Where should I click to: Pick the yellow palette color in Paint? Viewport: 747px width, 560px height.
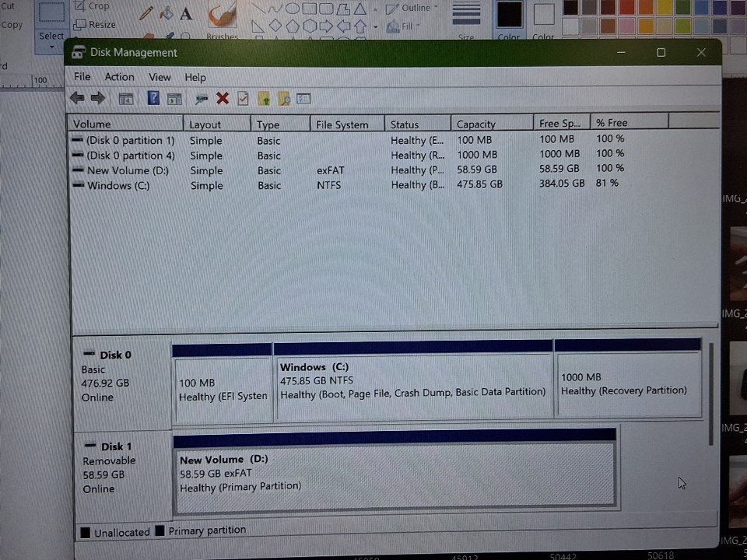(664, 7)
